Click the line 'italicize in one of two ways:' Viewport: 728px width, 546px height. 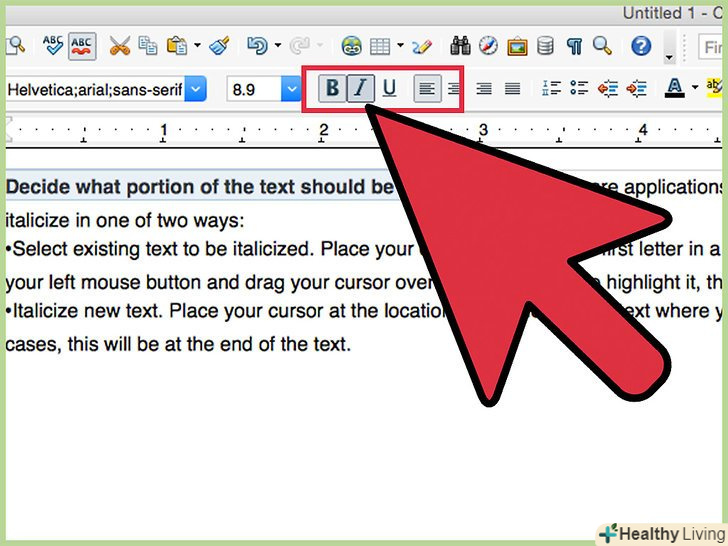[125, 221]
